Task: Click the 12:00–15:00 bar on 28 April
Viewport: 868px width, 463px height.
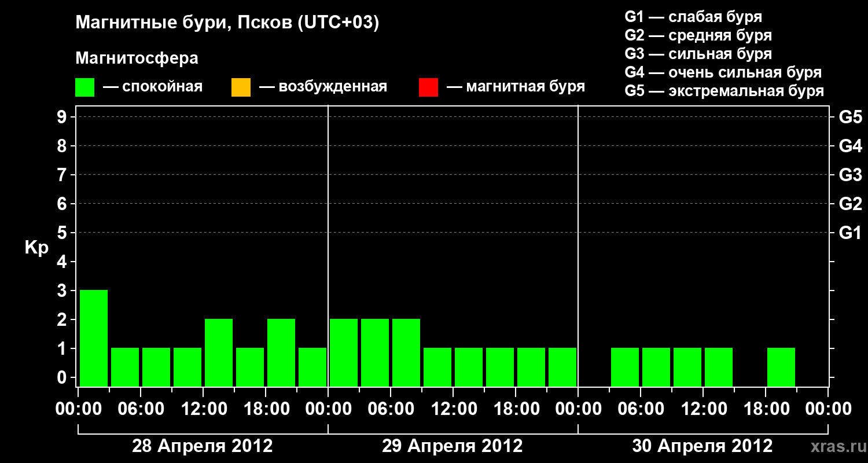Action: (x=219, y=352)
